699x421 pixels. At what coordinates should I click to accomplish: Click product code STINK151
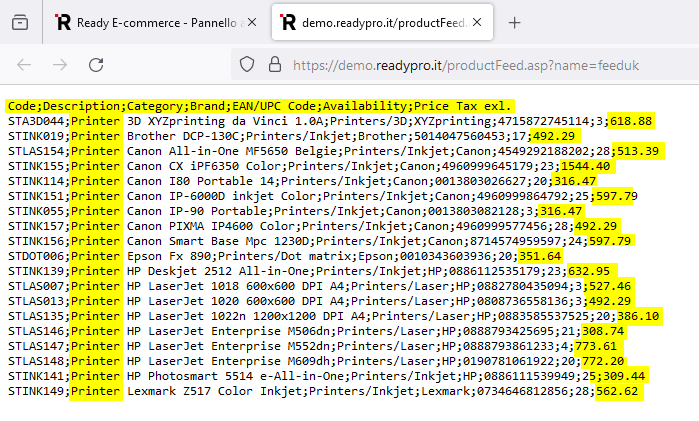click(x=36, y=196)
